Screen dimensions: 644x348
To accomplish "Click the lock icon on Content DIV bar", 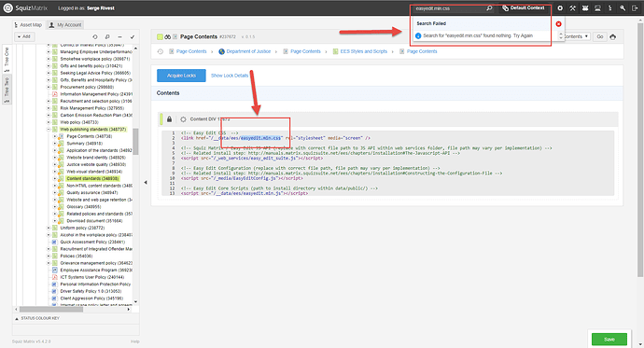I will pyautogui.click(x=169, y=119).
